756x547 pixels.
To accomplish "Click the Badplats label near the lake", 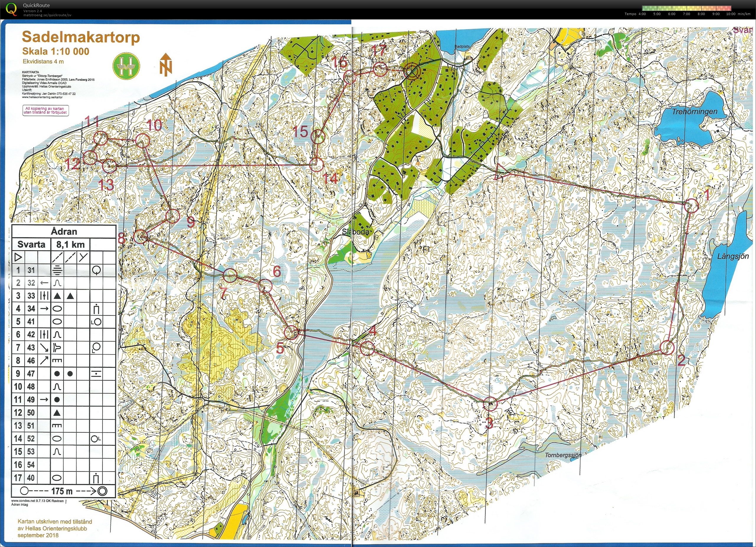I will [x=462, y=47].
